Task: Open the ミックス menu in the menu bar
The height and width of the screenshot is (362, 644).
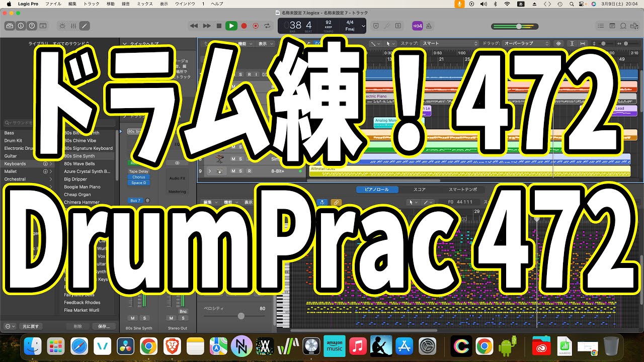Action: [x=144, y=4]
